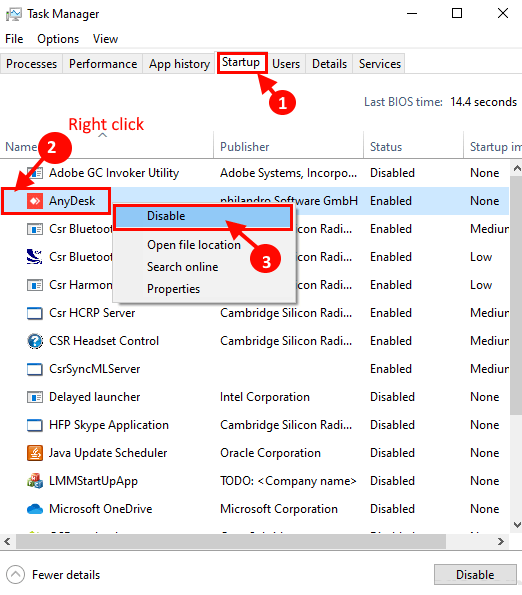
Task: Click the TODO: <Company name> publisher cell
Action: point(288,481)
